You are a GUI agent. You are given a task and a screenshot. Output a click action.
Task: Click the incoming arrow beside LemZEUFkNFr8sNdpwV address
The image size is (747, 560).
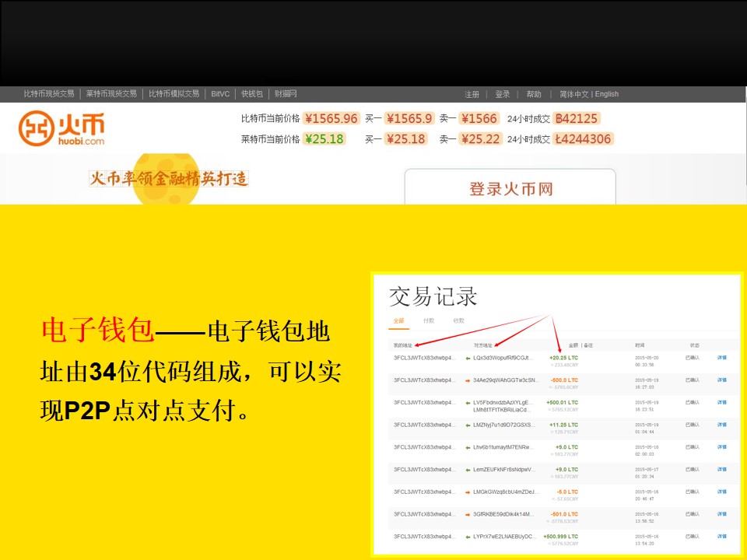(468, 470)
